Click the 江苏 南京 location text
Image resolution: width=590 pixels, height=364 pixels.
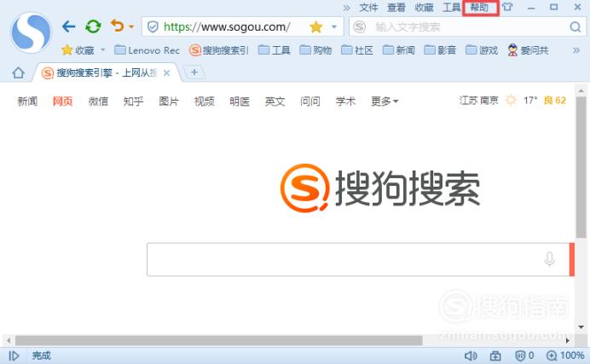click(x=478, y=100)
